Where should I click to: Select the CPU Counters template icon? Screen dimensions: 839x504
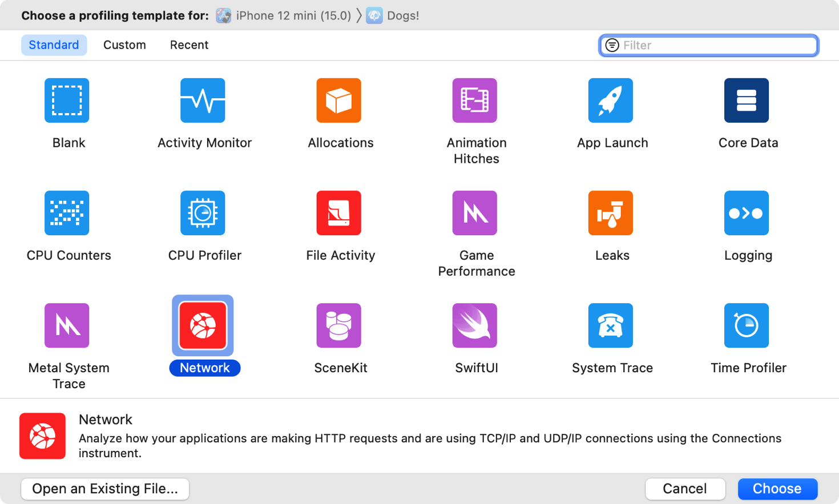click(x=67, y=213)
